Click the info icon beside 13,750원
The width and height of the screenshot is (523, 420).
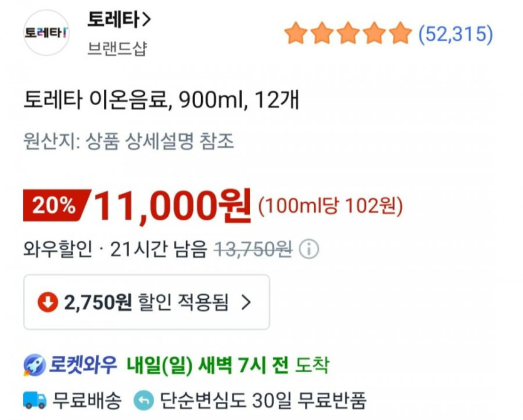[x=308, y=250]
